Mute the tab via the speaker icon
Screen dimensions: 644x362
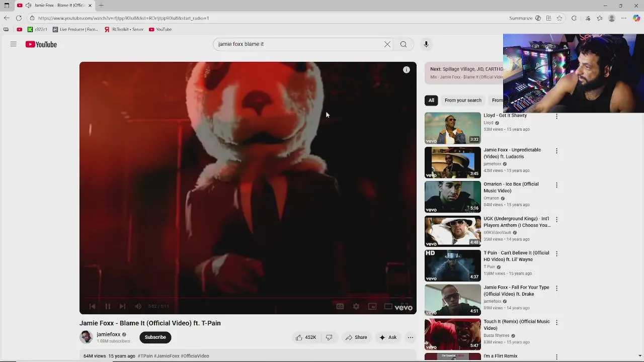click(x=28, y=6)
